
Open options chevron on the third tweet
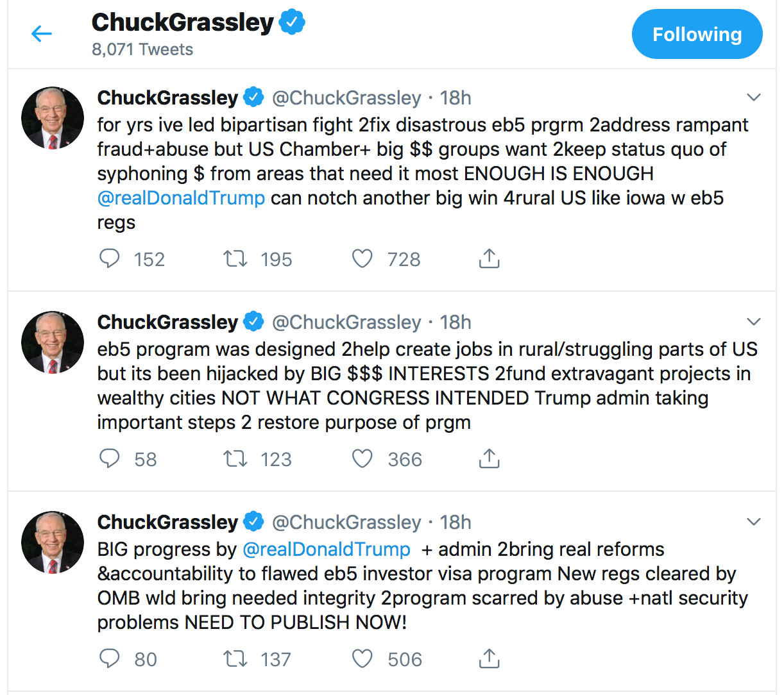click(754, 521)
